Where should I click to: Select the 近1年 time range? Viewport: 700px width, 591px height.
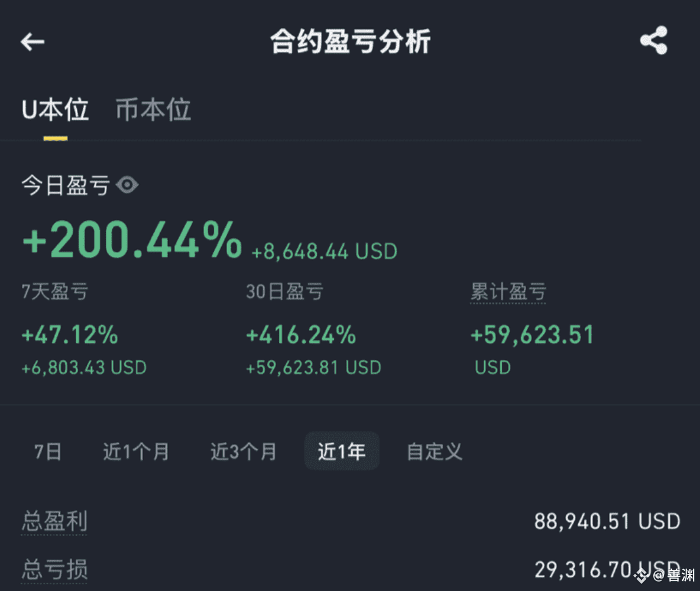(342, 452)
